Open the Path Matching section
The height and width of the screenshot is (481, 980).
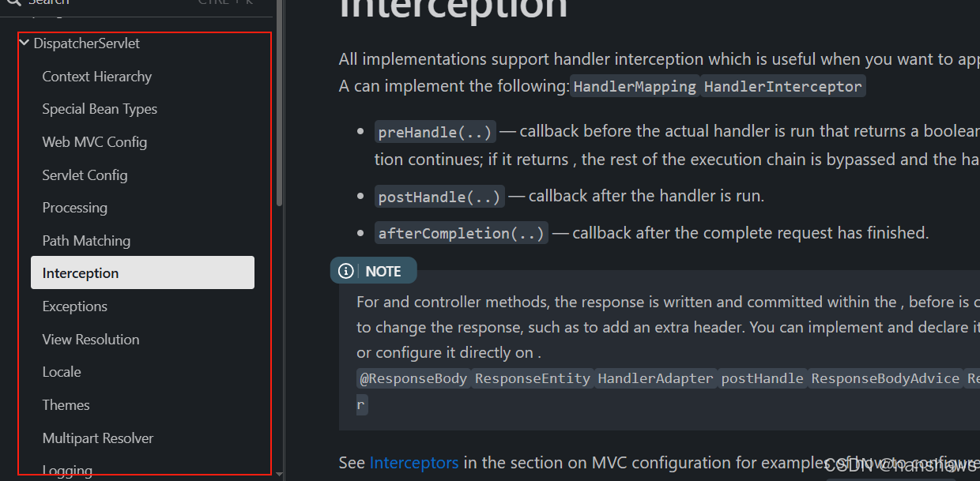(x=86, y=241)
